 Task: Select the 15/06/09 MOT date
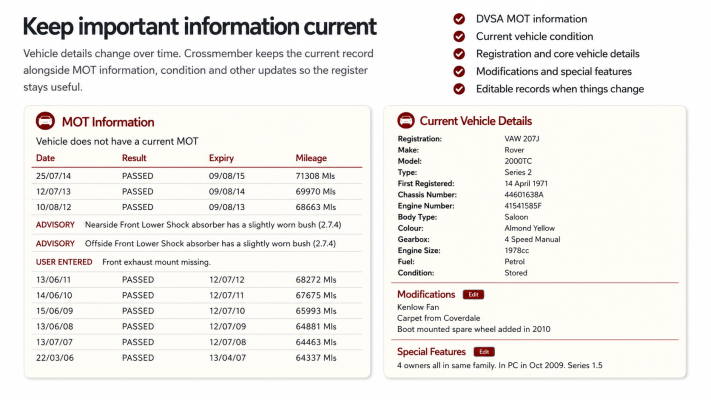click(54, 311)
